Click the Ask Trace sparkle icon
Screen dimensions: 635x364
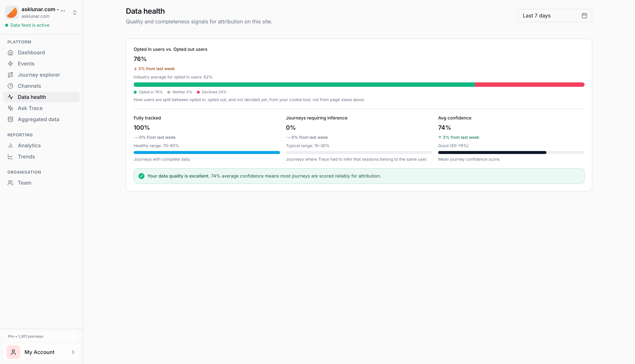[10, 108]
